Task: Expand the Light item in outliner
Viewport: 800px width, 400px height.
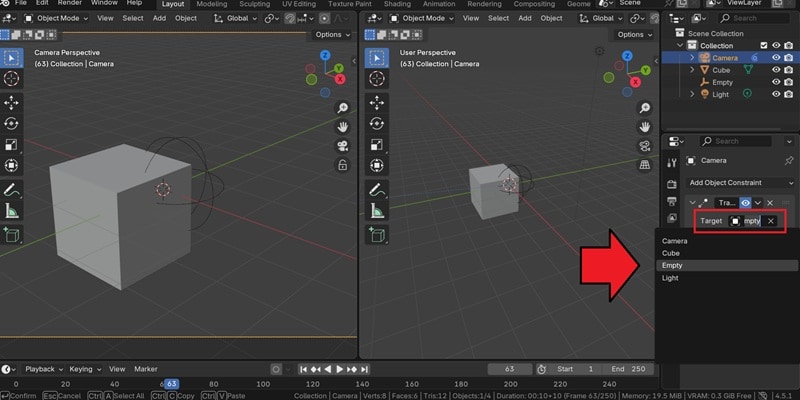Action: tap(692, 94)
